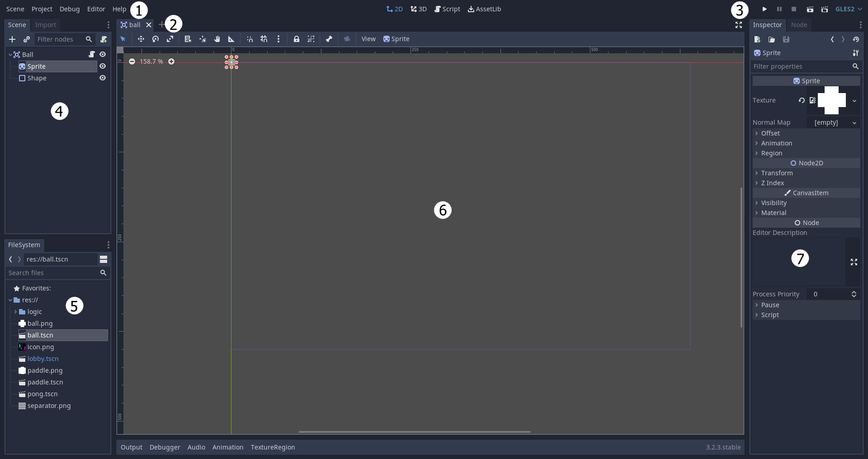Activate the Scale tool
The height and width of the screenshot is (459, 868).
(x=170, y=39)
